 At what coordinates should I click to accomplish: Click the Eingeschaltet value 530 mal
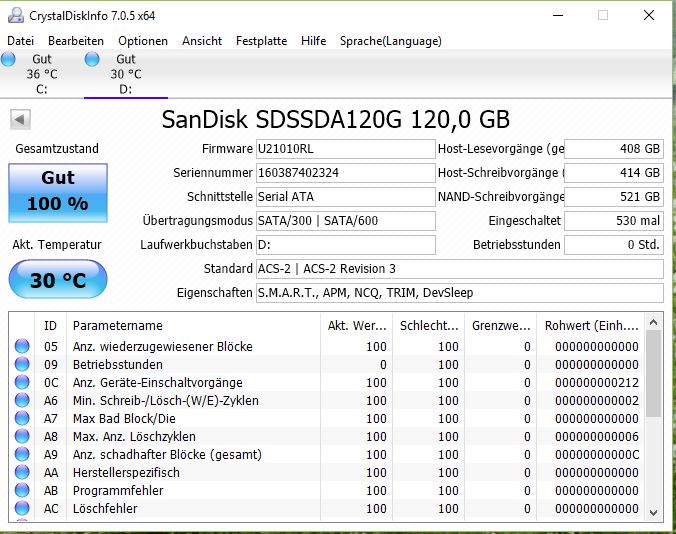coord(613,221)
